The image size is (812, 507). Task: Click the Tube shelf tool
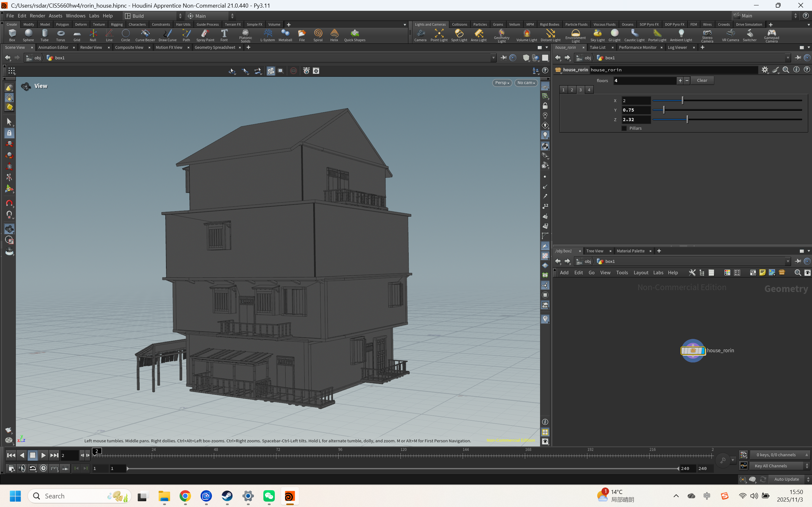pyautogui.click(x=45, y=35)
